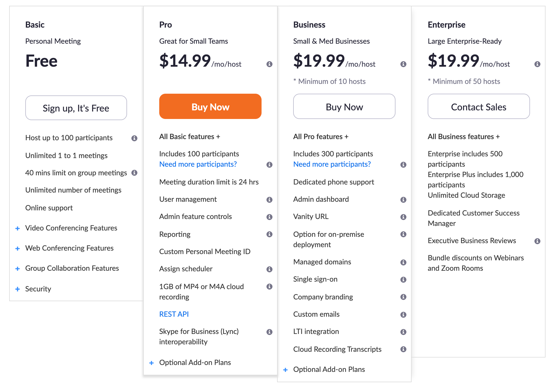Click Sign up, It's Free button
The height and width of the screenshot is (392, 553).
[76, 108]
